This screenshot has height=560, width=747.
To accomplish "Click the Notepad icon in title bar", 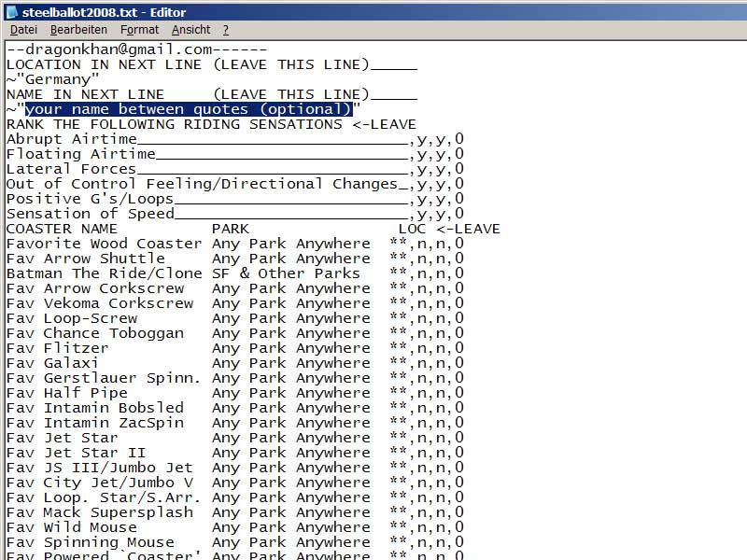I will [x=11, y=12].
